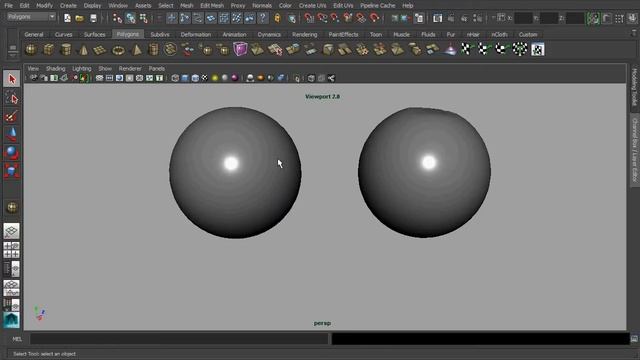The image size is (640, 360).
Task: Open the File menu
Action: coord(8,6)
